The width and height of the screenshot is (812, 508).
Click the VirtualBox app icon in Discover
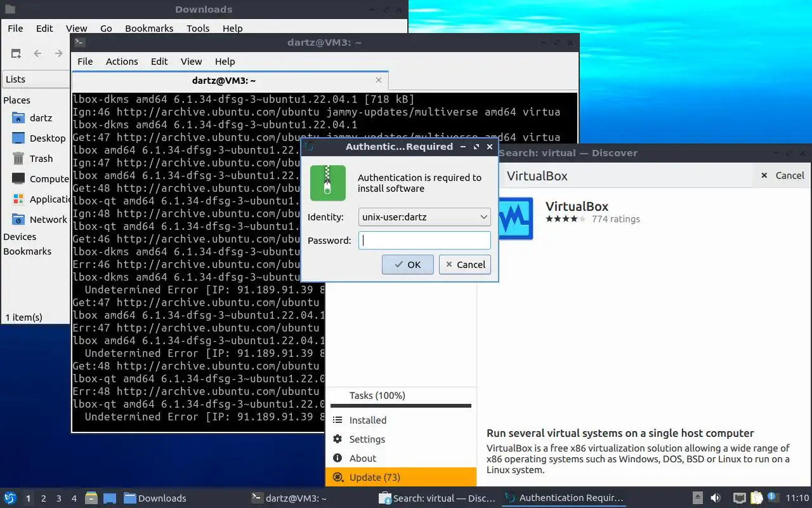click(x=516, y=218)
